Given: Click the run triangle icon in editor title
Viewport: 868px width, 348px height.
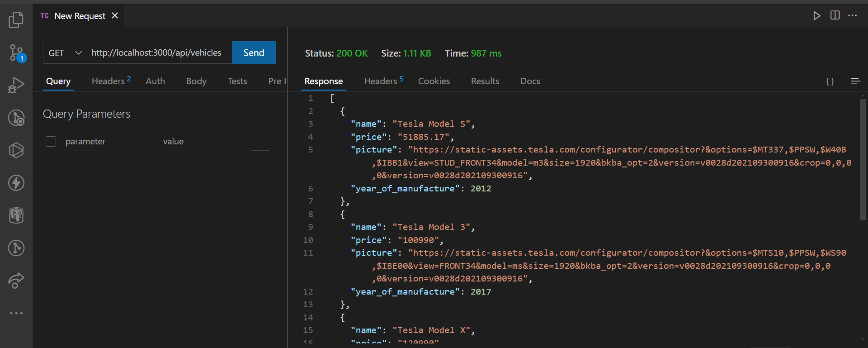Looking at the screenshot, I should (816, 16).
